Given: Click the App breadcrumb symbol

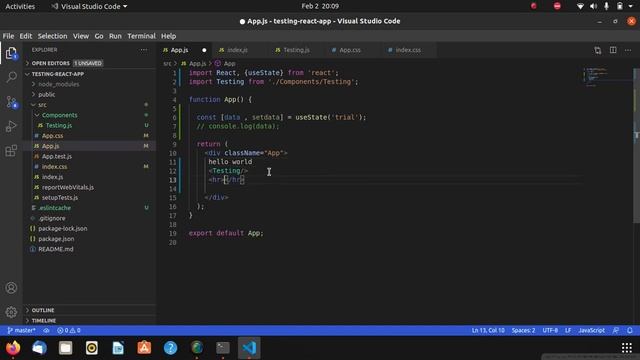Looking at the screenshot, I should pyautogui.click(x=229, y=64).
